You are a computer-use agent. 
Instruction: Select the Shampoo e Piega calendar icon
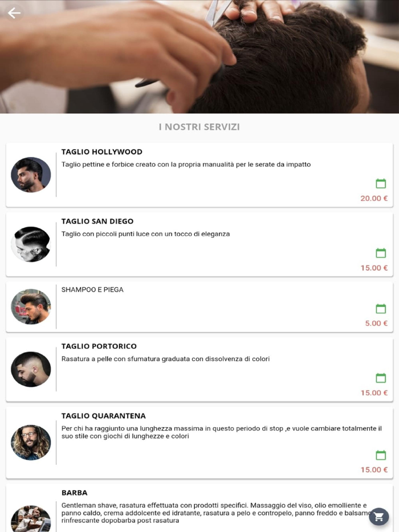[381, 309]
